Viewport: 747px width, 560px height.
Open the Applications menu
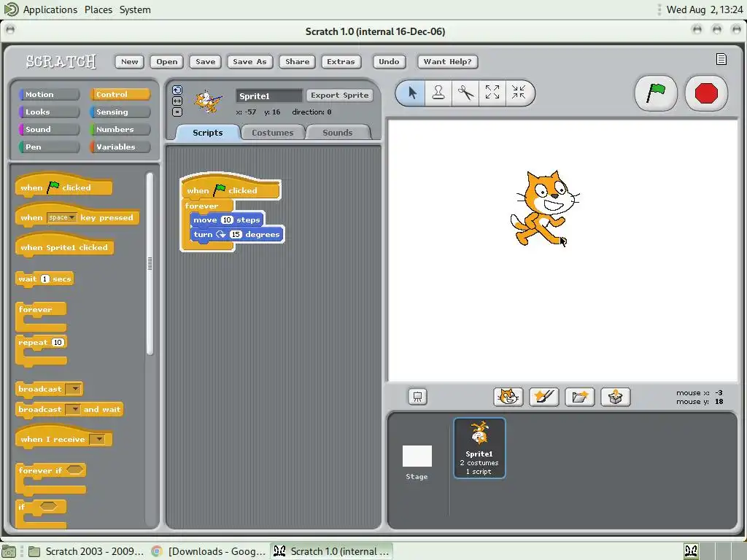pos(50,9)
